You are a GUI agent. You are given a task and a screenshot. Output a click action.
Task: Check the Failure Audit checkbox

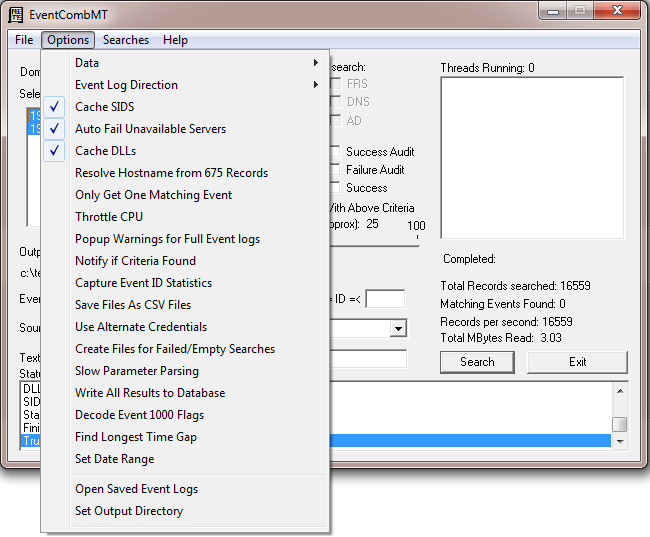335,169
